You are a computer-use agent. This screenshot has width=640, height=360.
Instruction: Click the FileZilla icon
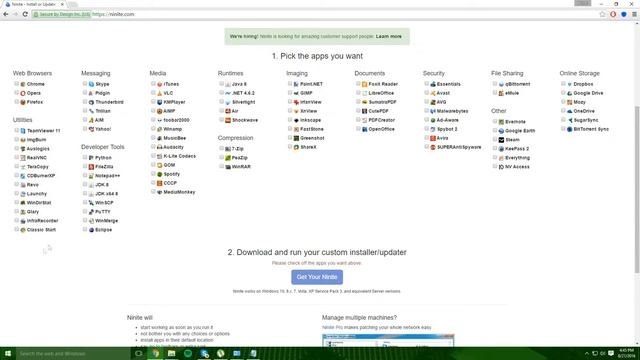click(x=91, y=167)
